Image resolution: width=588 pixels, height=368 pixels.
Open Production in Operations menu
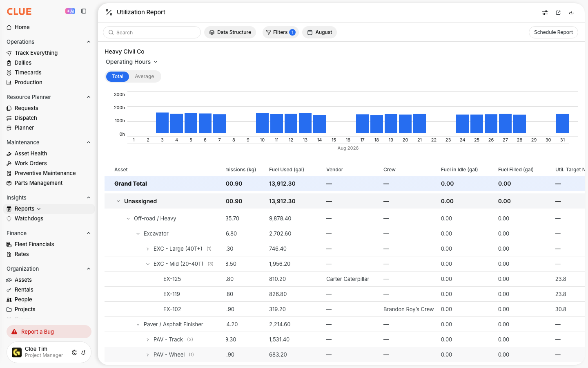pos(49,82)
